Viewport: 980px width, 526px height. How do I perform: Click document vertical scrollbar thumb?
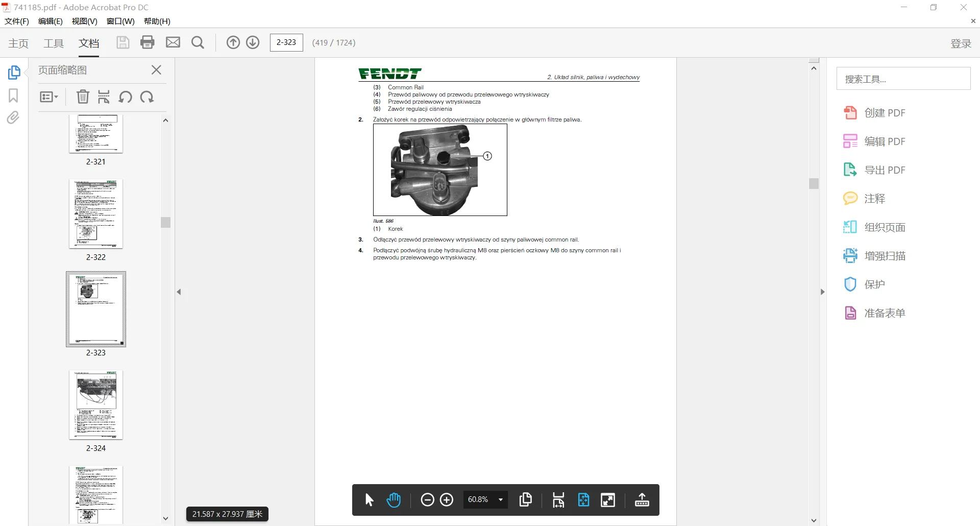click(814, 183)
